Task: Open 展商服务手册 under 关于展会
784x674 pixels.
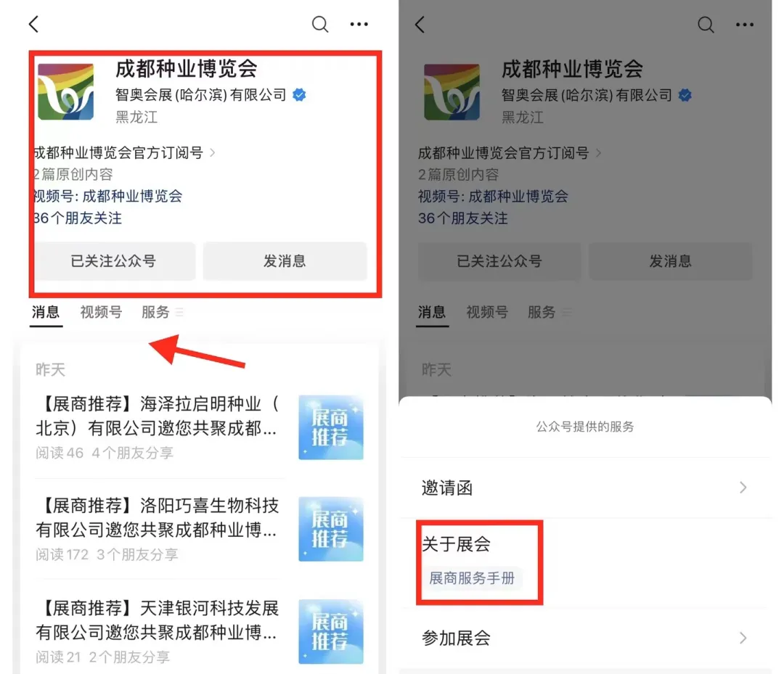Action: [472, 578]
